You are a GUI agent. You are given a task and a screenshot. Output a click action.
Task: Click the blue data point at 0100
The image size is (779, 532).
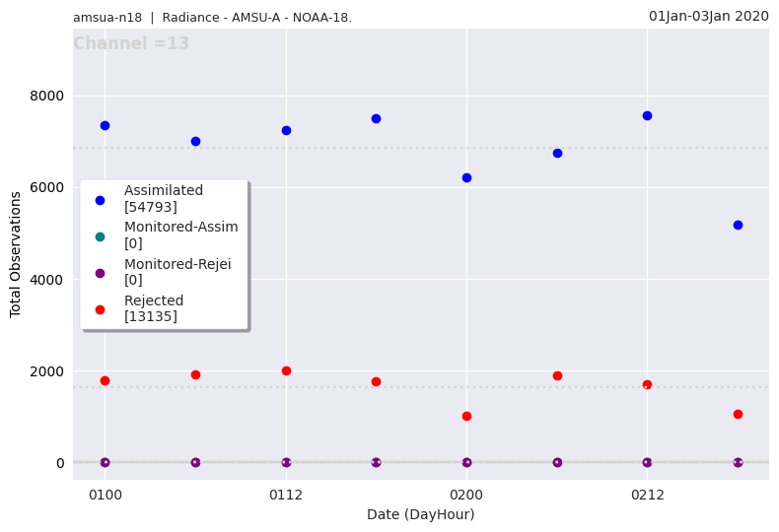coord(105,125)
